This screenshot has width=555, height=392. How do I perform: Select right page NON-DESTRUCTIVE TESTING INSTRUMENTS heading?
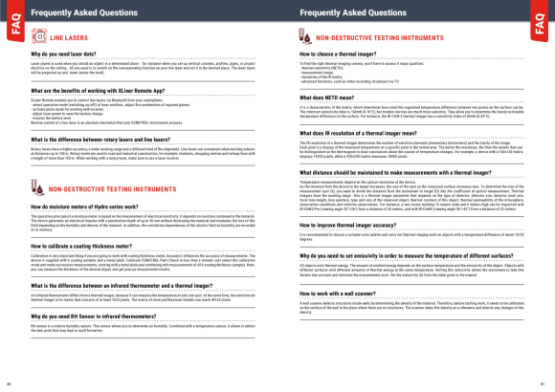380,38
